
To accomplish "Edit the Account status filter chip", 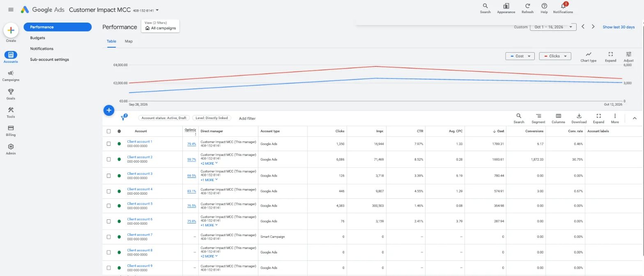I will tap(163, 118).
